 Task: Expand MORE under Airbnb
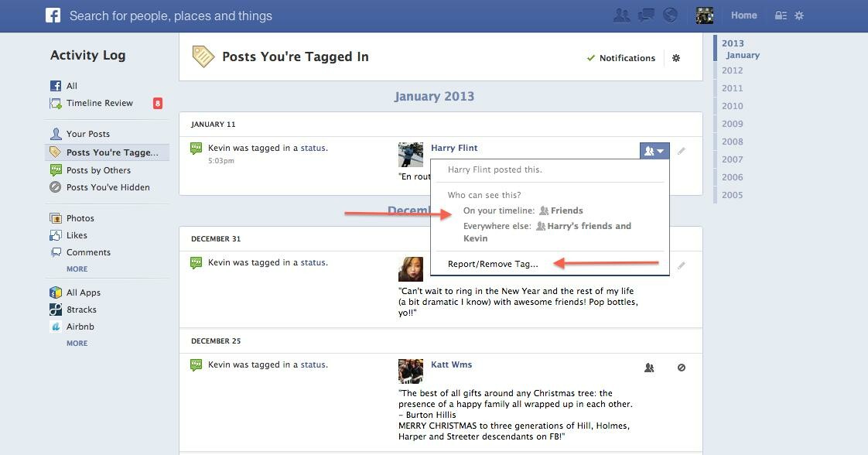(x=77, y=344)
